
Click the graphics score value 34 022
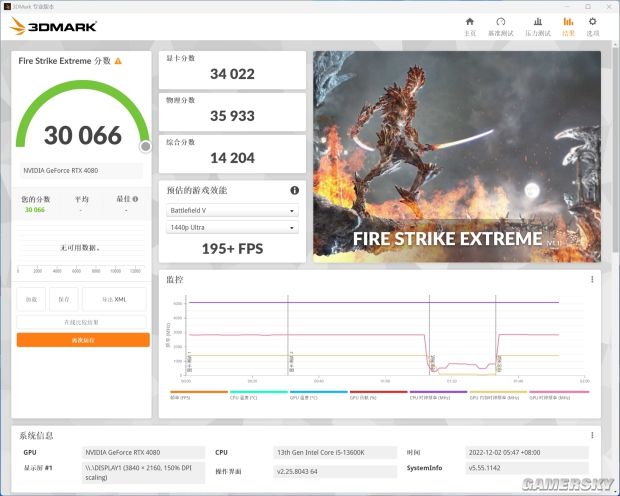tap(232, 74)
